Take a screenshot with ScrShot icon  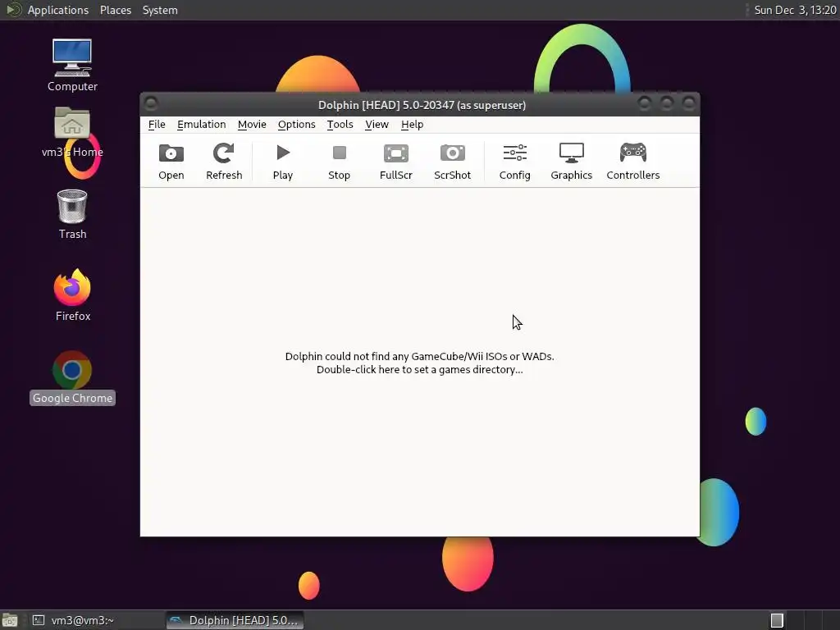tap(453, 162)
